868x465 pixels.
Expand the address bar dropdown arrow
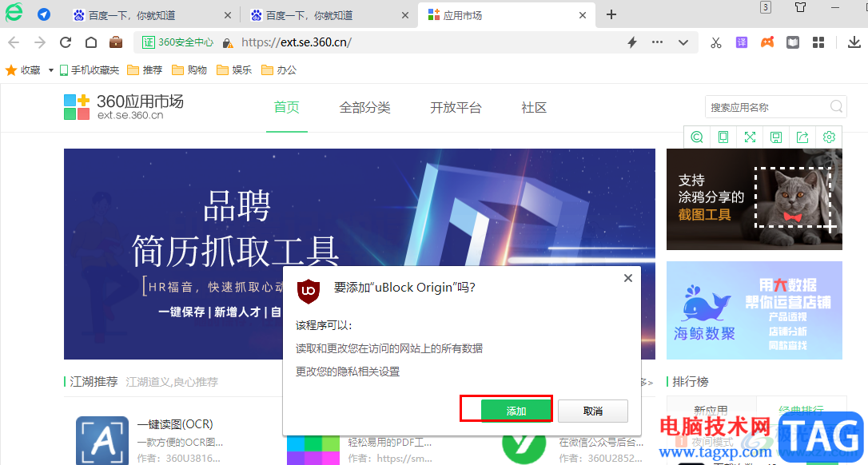pos(683,42)
